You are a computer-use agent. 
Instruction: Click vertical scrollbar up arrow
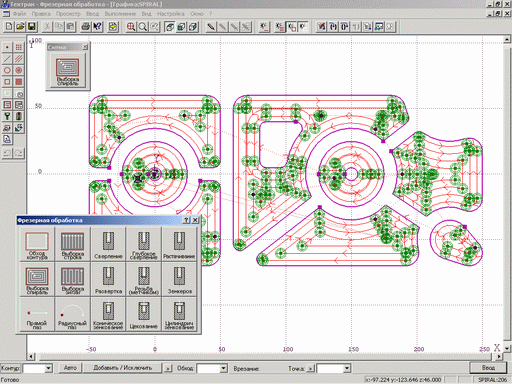(507, 39)
